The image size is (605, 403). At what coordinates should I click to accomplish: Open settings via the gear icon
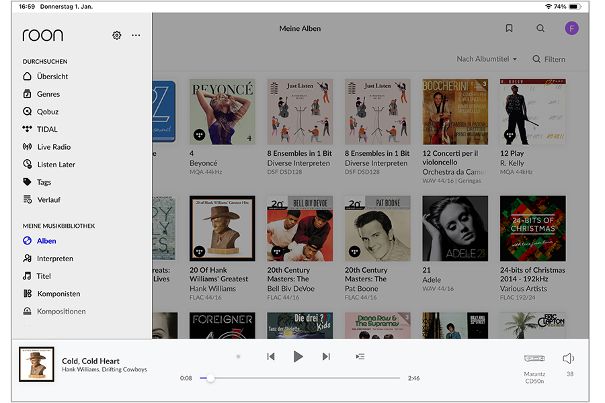(x=117, y=35)
